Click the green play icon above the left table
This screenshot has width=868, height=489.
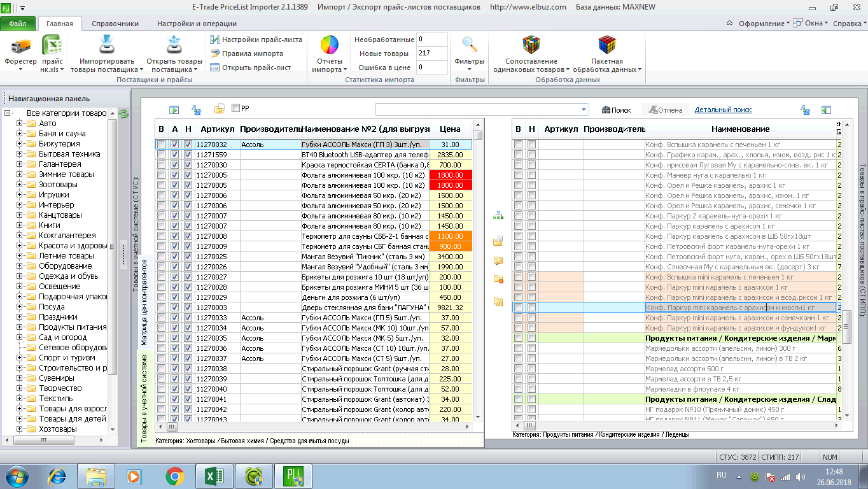coord(173,110)
